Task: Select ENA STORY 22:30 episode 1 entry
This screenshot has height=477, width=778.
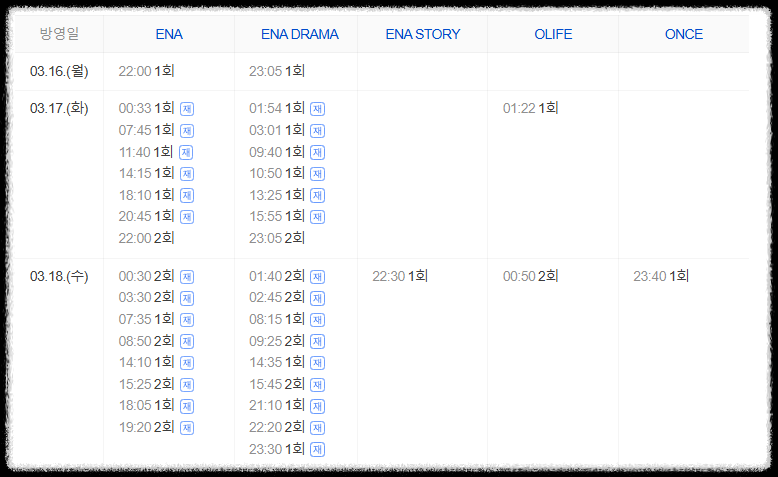Action: tap(400, 276)
